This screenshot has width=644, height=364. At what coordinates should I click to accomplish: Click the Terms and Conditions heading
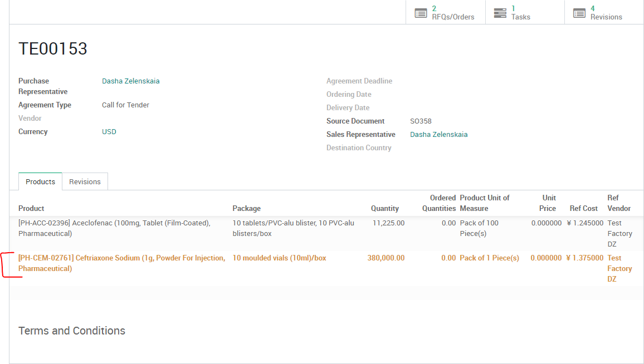pos(72,331)
